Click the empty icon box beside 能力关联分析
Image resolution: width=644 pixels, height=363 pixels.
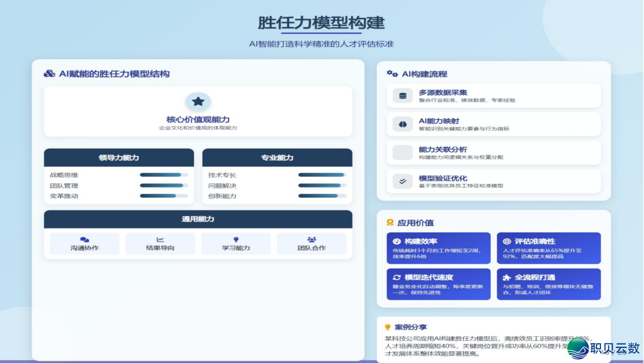tap(402, 152)
